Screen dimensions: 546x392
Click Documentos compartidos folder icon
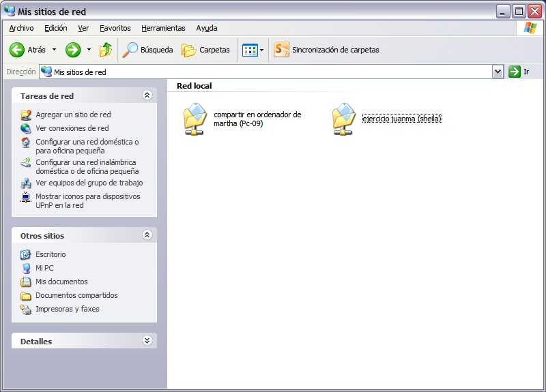(26, 296)
